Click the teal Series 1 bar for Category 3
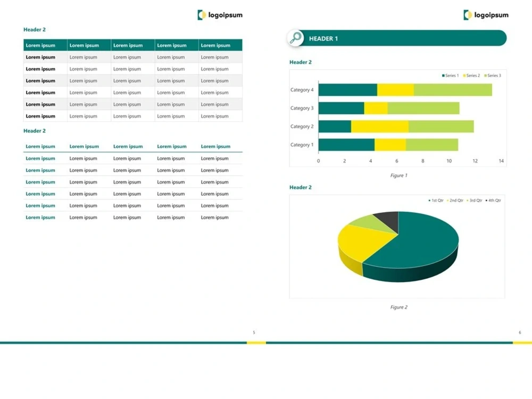This screenshot has height=399, width=532. [x=342, y=108]
